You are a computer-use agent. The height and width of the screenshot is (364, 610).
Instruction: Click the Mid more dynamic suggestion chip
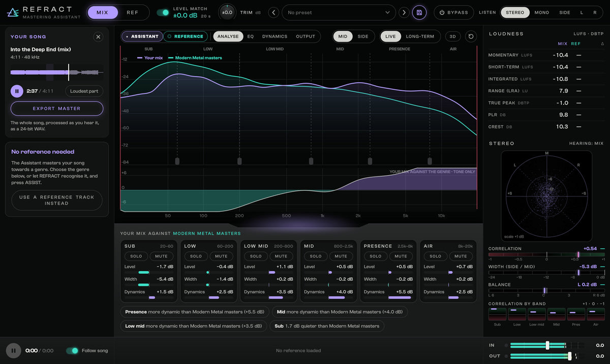coord(340,312)
